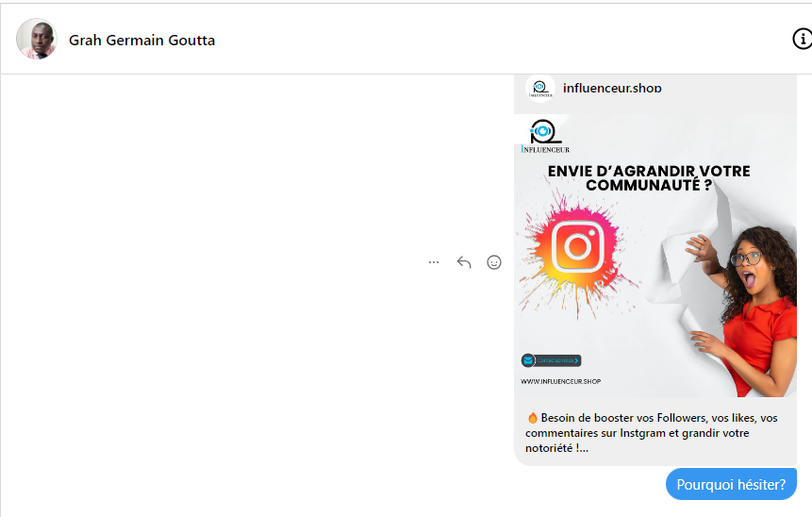
Task: Click the fire emoji starting the caption
Action: coord(533,418)
